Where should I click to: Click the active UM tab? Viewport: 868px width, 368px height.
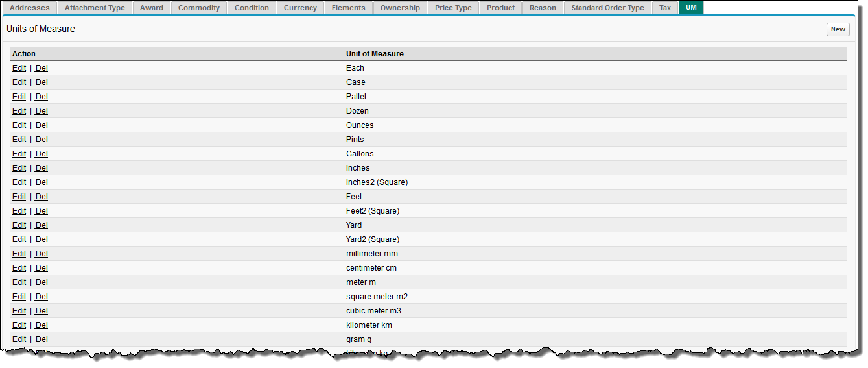[x=691, y=8]
